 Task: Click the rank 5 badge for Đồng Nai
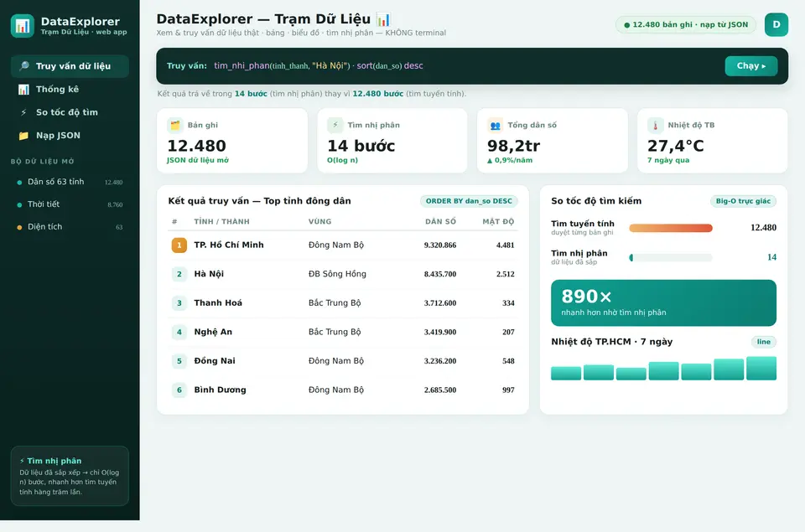tap(179, 361)
